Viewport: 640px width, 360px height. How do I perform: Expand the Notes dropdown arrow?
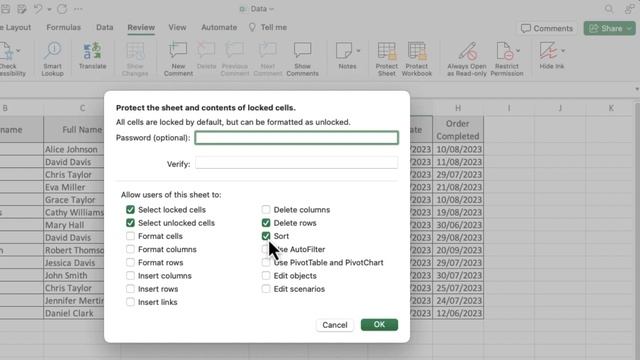(358, 51)
